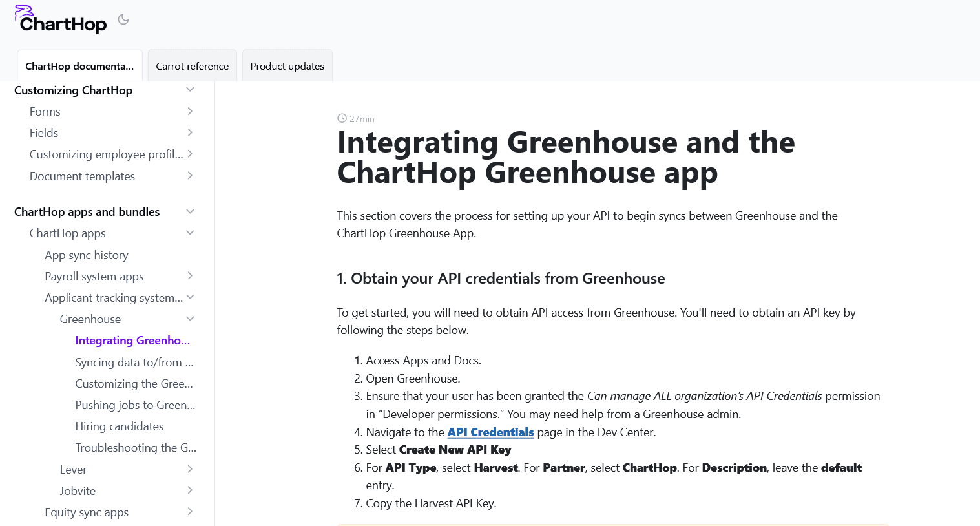Go to Hiring candidates page

(120, 426)
